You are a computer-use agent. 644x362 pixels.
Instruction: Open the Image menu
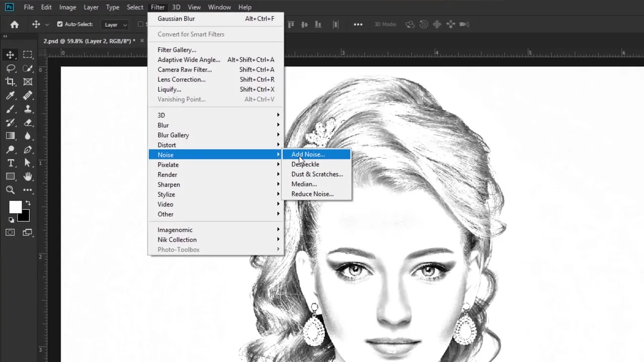(x=67, y=7)
